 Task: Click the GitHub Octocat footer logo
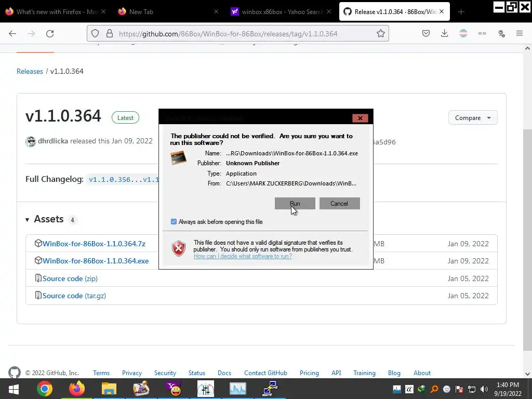(14, 373)
